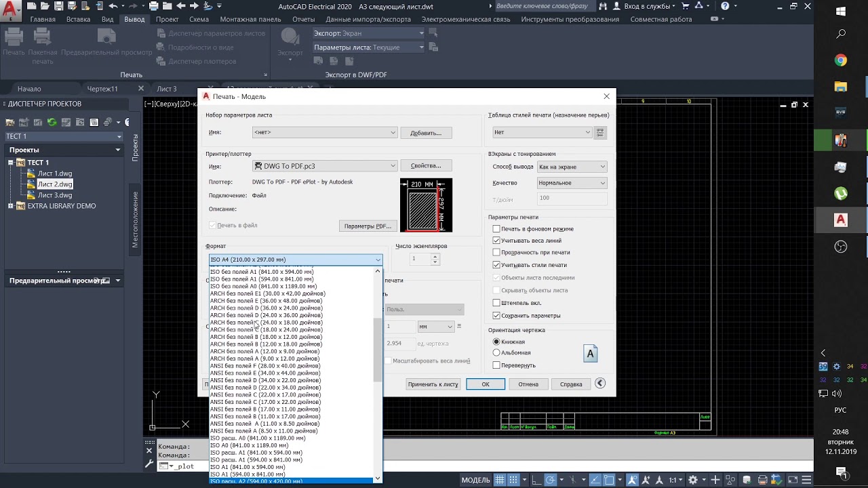The width and height of the screenshot is (868, 488).
Task: Open the printer name dropdown 'DWG To PDF.pc3'
Action: pyautogui.click(x=325, y=166)
